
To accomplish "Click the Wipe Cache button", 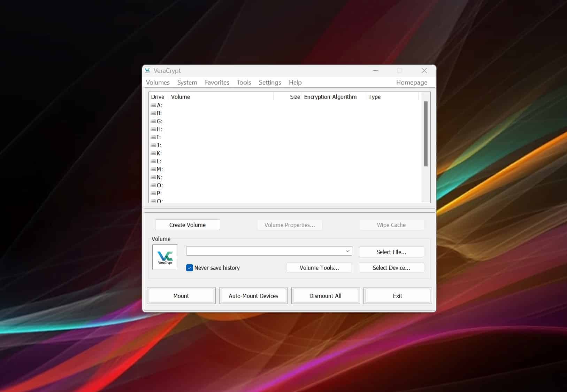I will (x=391, y=225).
